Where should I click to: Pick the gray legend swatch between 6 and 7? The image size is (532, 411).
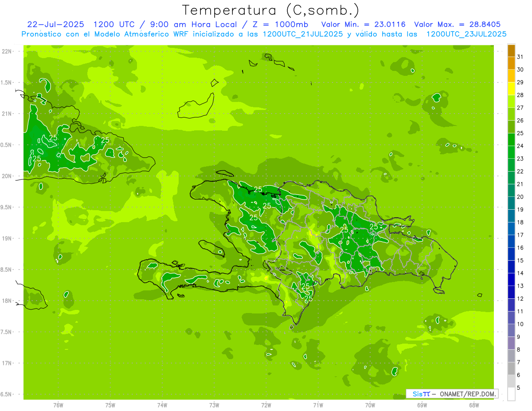pyautogui.click(x=511, y=368)
